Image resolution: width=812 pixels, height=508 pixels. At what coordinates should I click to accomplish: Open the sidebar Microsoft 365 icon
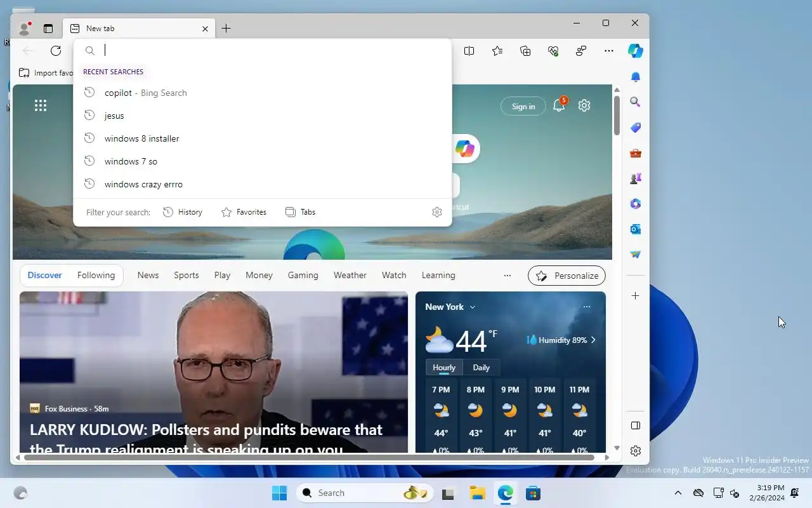636,204
